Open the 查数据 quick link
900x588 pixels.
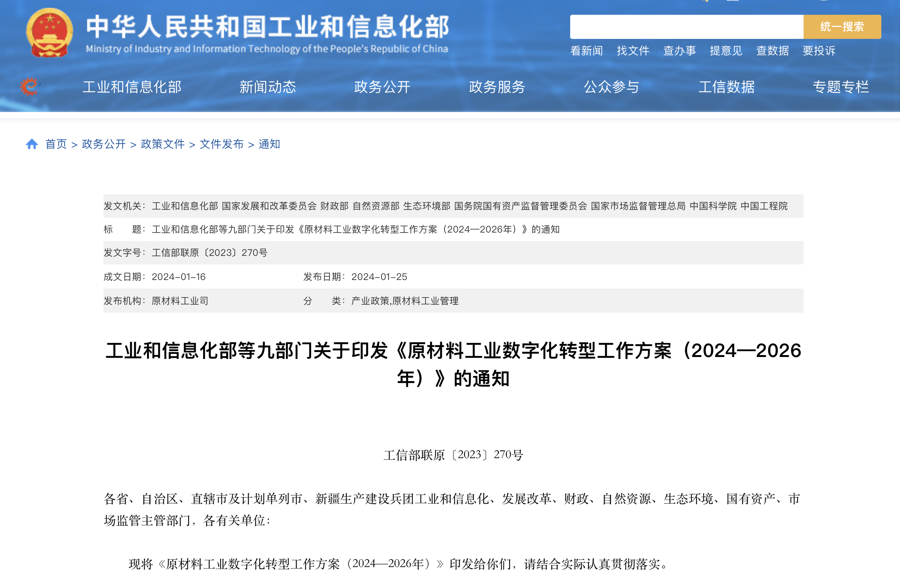coord(772,51)
